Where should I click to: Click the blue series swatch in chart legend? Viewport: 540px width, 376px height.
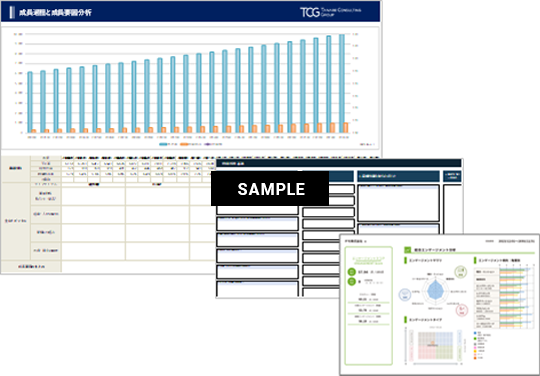click(163, 144)
